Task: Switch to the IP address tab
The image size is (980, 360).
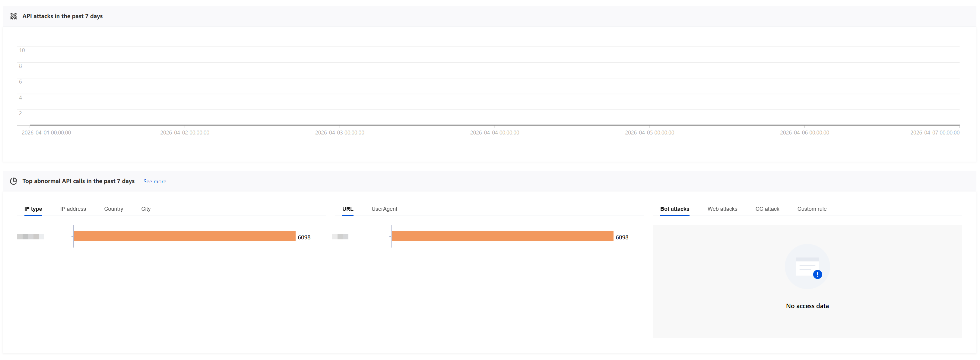Action: (x=73, y=209)
